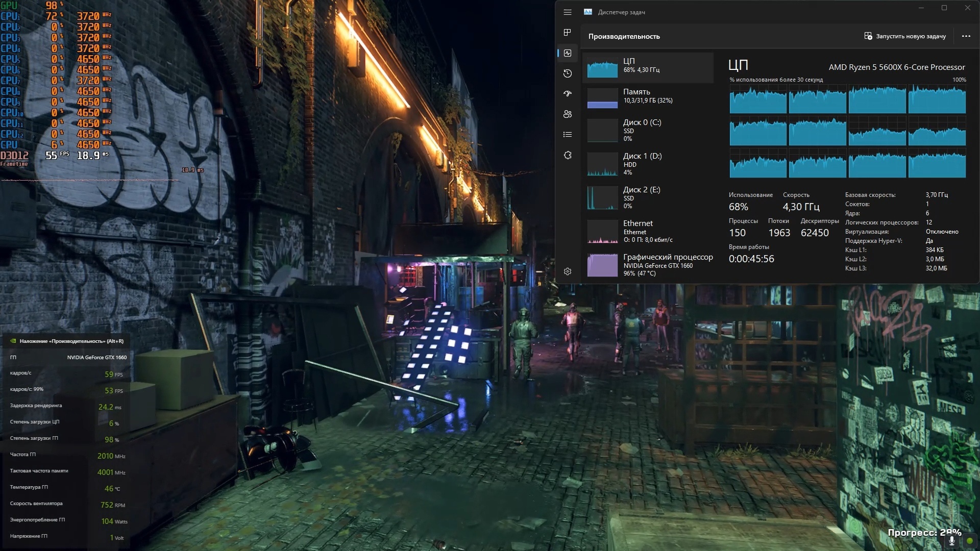Select the Performance page icon in sidebar

(568, 53)
